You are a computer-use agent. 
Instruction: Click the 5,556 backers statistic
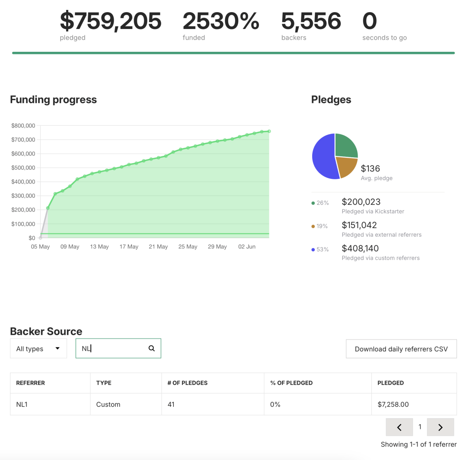[311, 21]
